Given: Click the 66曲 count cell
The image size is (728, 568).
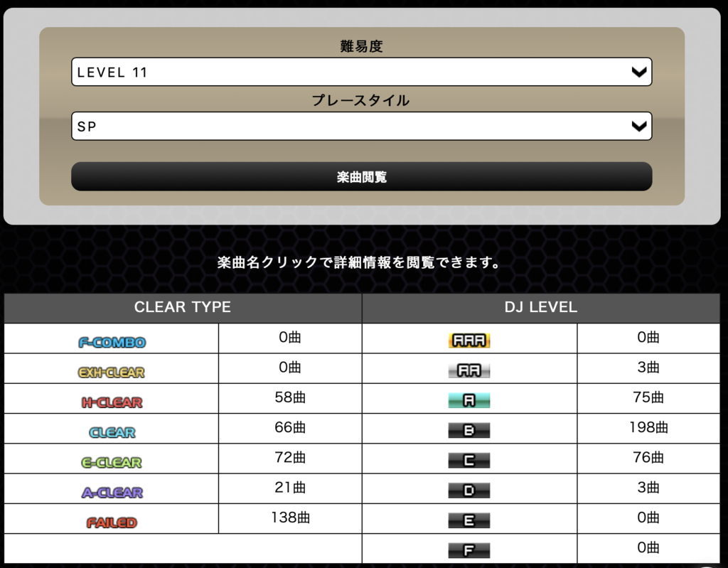Looking at the screenshot, I should (290, 427).
